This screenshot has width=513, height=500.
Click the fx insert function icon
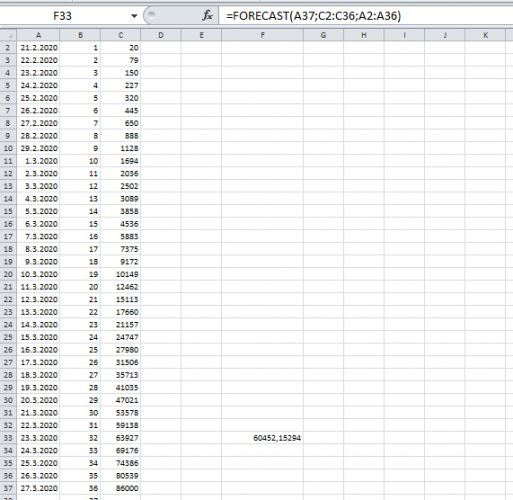pos(207,15)
